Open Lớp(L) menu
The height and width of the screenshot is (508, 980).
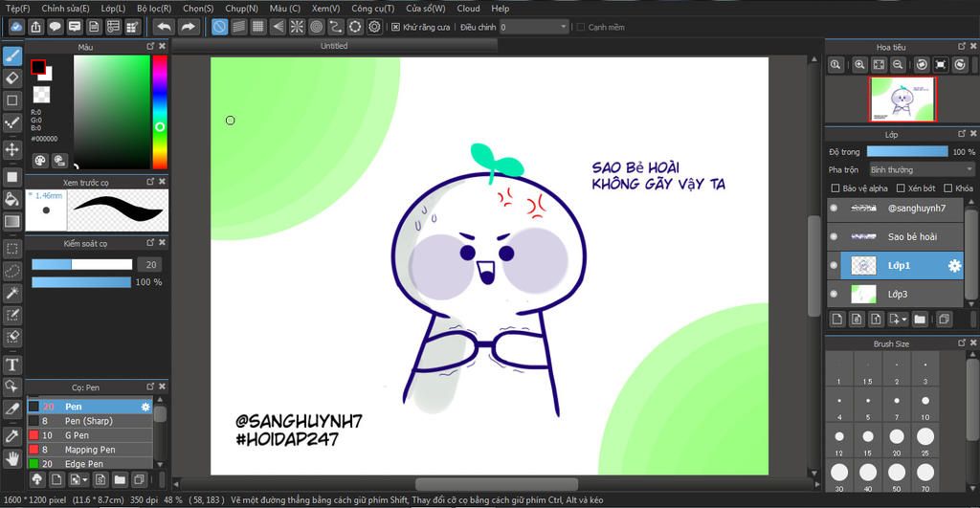coord(113,8)
